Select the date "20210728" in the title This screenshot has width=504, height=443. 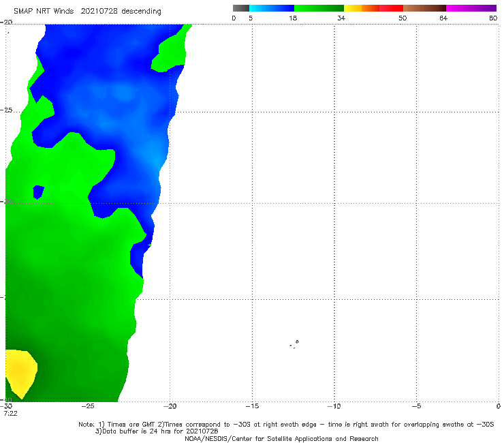(99, 11)
